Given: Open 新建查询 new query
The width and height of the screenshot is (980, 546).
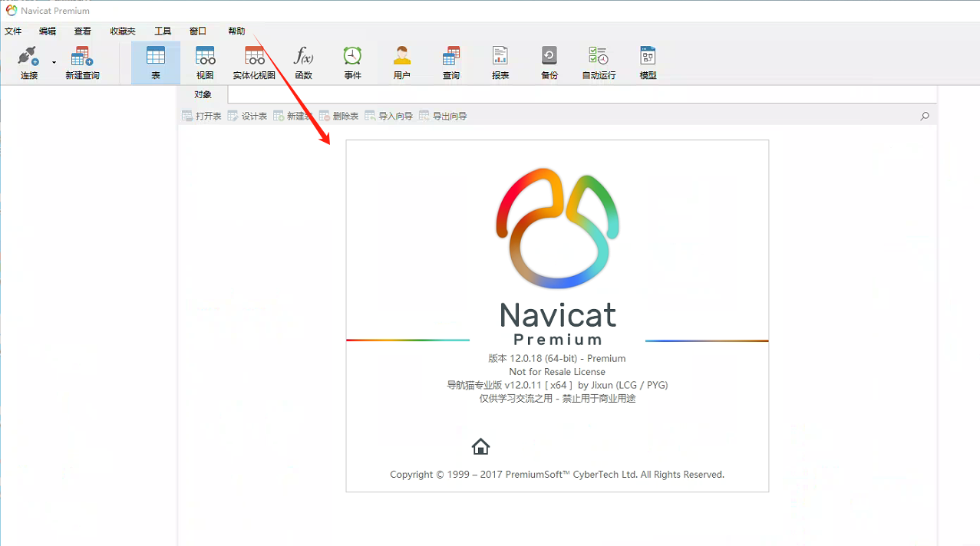Looking at the screenshot, I should (82, 63).
